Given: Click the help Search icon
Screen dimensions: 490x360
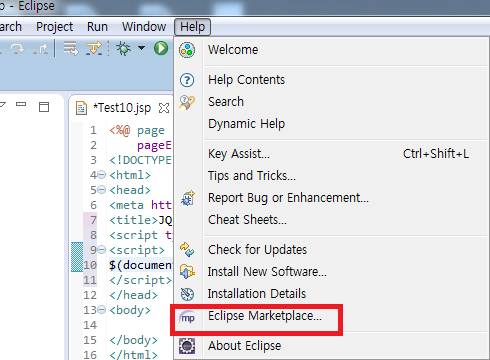Looking at the screenshot, I should tap(187, 102).
